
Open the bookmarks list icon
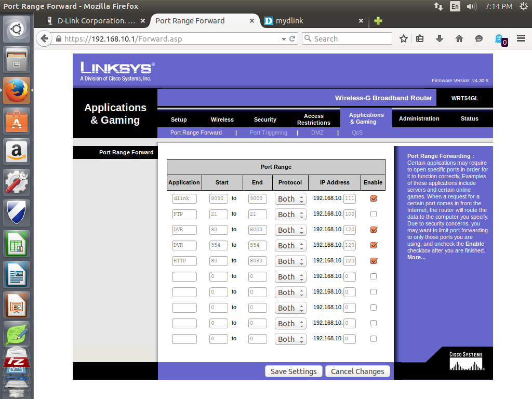coord(420,38)
